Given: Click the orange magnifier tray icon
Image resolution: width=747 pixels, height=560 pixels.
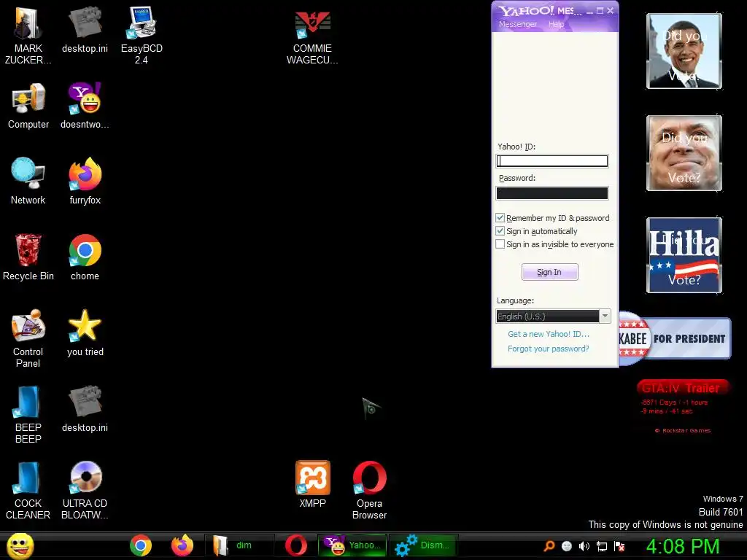Looking at the screenshot, I should (x=549, y=546).
